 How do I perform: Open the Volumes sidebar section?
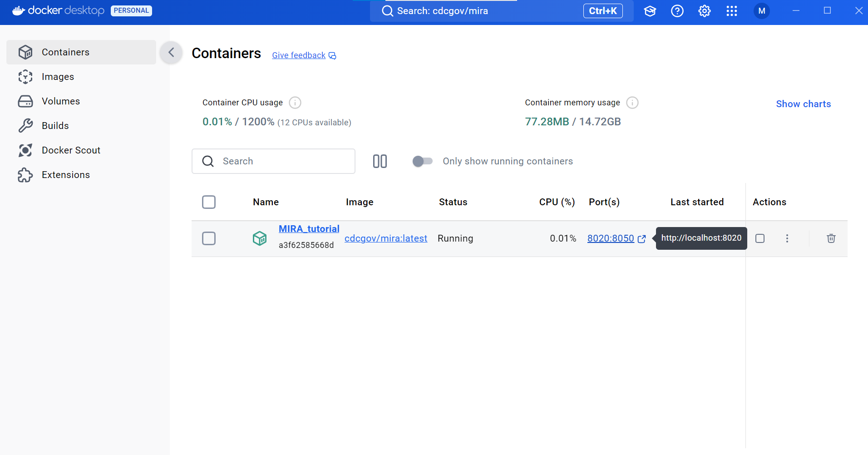coord(81,101)
